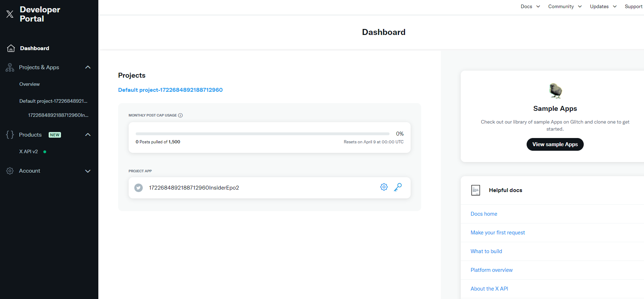Screen dimensions: 644x299
Task: Click 'Resets on April 9 at 00:00 UTC' text
Action: pyautogui.click(x=374, y=142)
